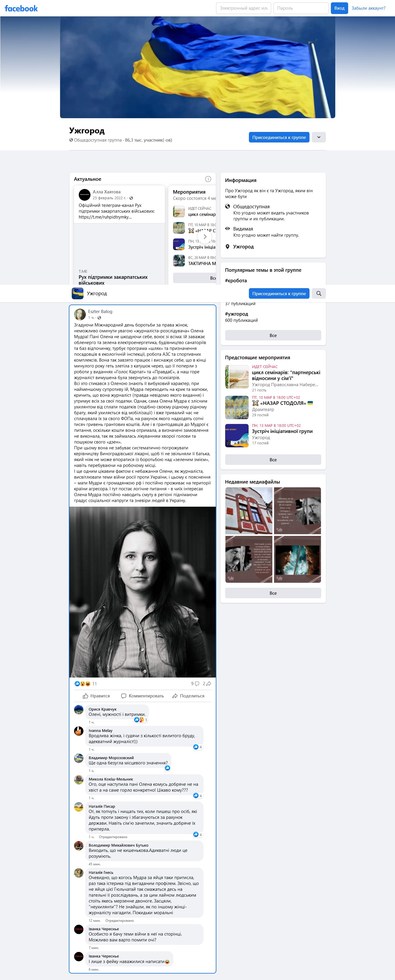Click the Забыли аккаунт? link
The height and width of the screenshot is (980, 395).
(x=368, y=8)
